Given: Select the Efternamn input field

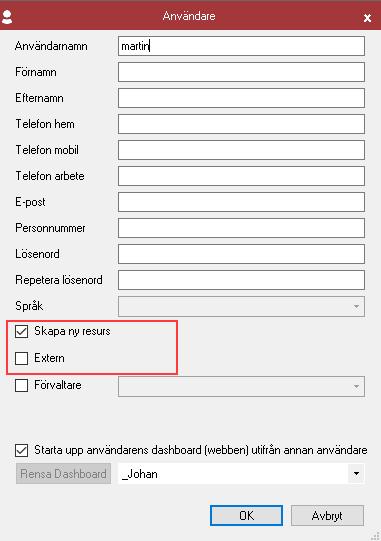Looking at the screenshot, I should (241, 98).
